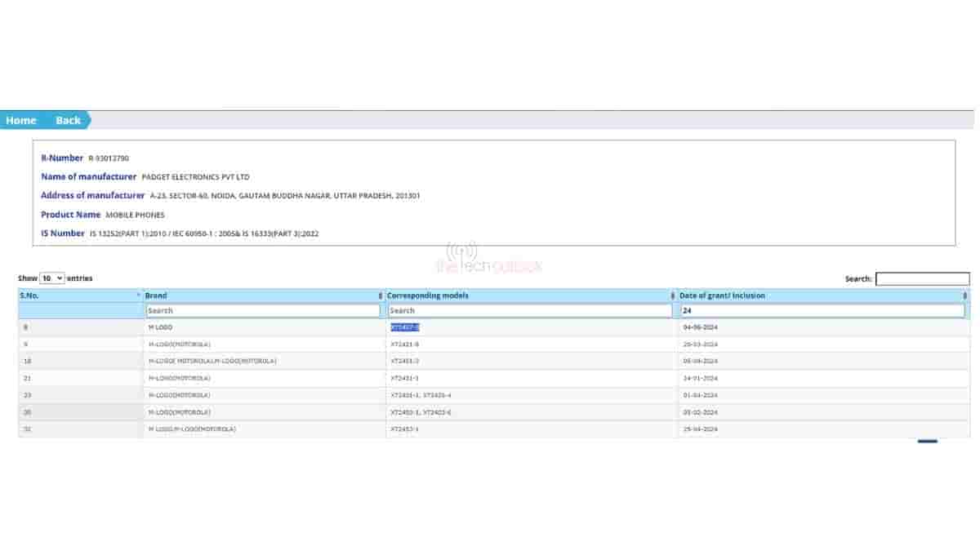Focus the Corresponding models search filter
Image resolution: width=980 pixels, height=551 pixels.
(529, 311)
